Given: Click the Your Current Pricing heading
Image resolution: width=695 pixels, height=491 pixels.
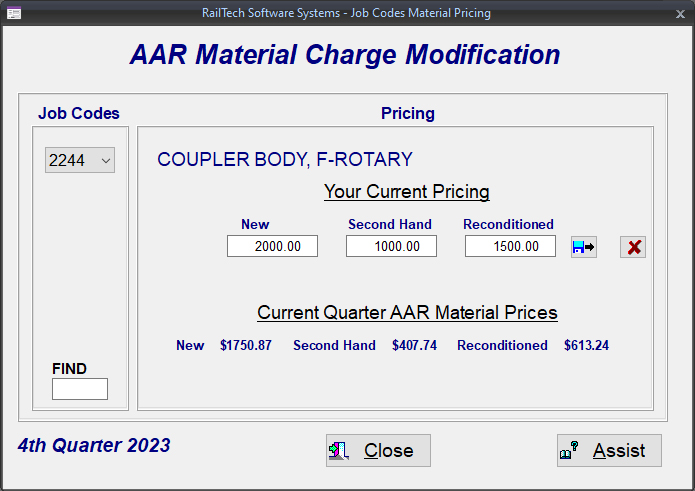Looking at the screenshot, I should 406,191.
